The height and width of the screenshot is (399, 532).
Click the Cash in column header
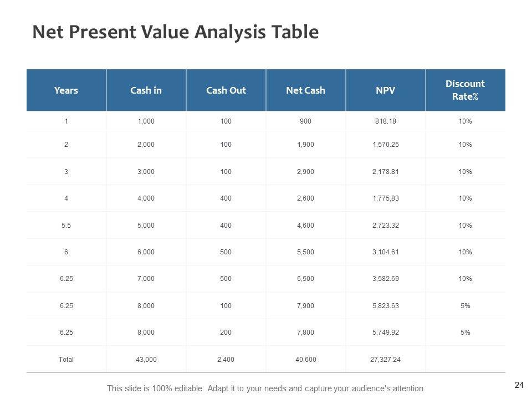pos(146,90)
